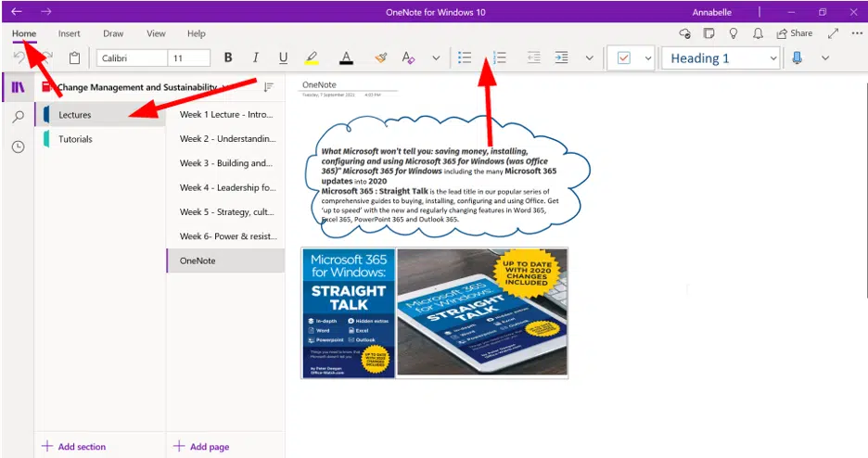Expand paragraph options chevron after indent buttons
This screenshot has height=458, width=868.
point(589,57)
